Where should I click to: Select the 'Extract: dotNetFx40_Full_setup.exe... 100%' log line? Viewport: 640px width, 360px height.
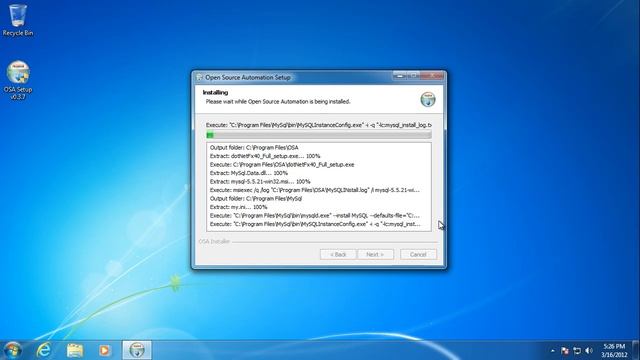click(265, 156)
